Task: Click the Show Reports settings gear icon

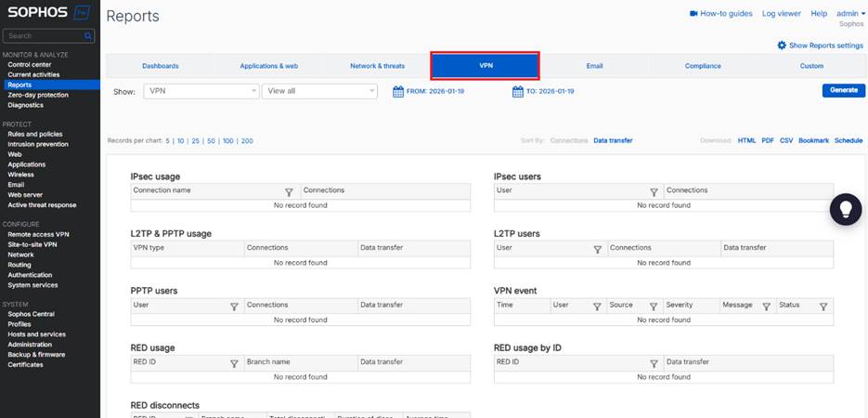Action: tap(782, 45)
